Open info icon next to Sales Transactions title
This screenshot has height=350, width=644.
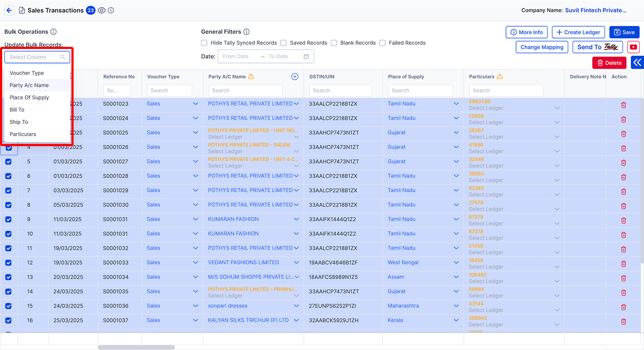click(111, 10)
